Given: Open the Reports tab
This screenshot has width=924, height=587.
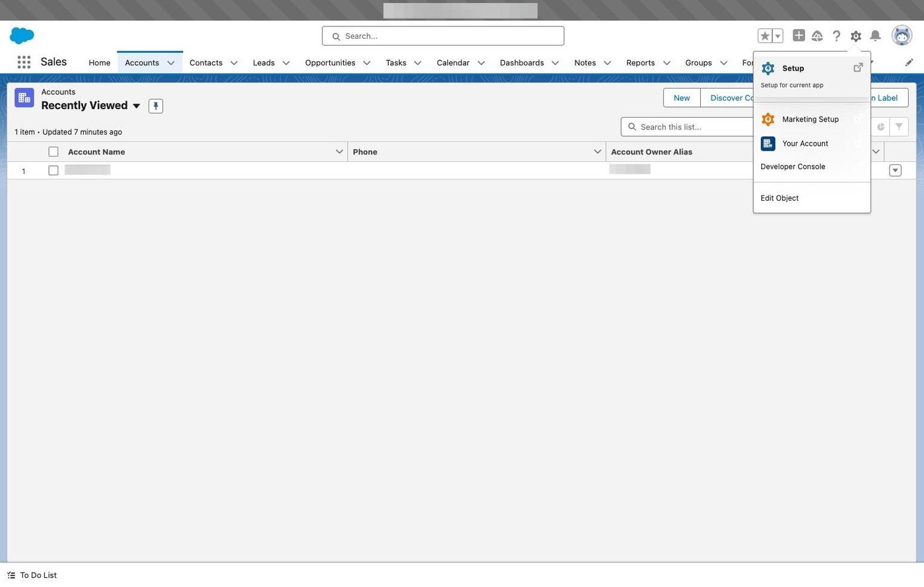Looking at the screenshot, I should pyautogui.click(x=640, y=63).
